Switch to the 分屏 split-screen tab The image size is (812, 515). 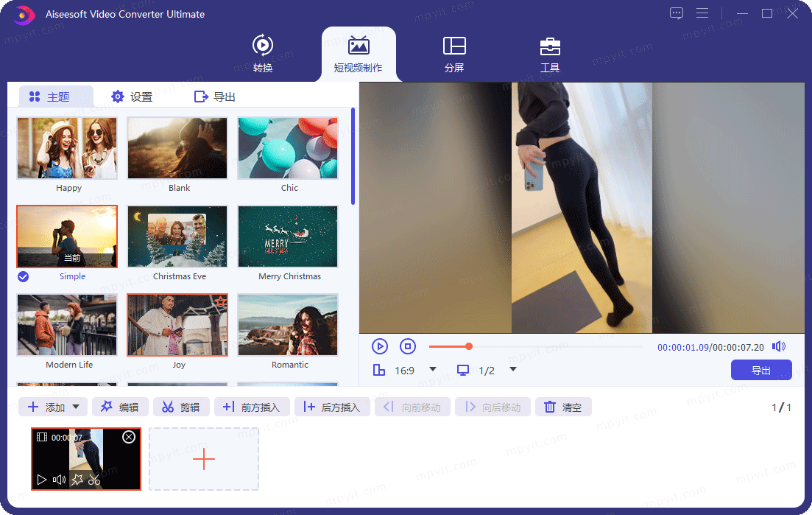[454, 54]
